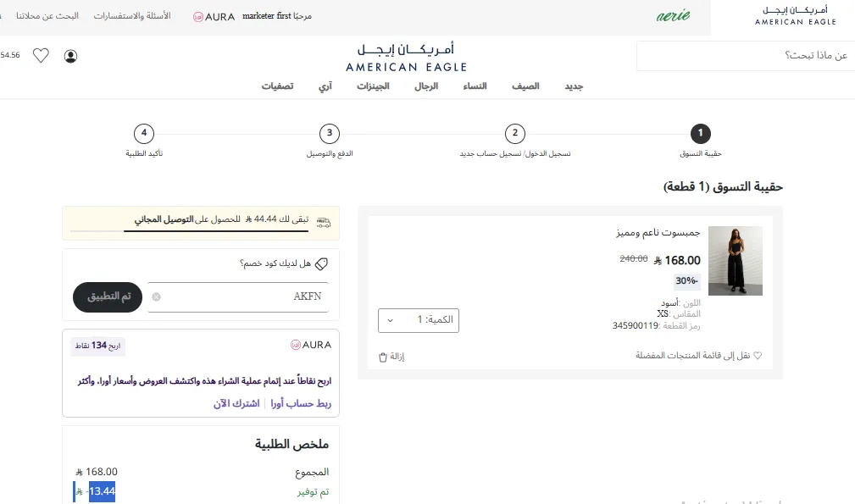Click the -30% discount badge
The height and width of the screenshot is (504, 855).
[686, 281]
